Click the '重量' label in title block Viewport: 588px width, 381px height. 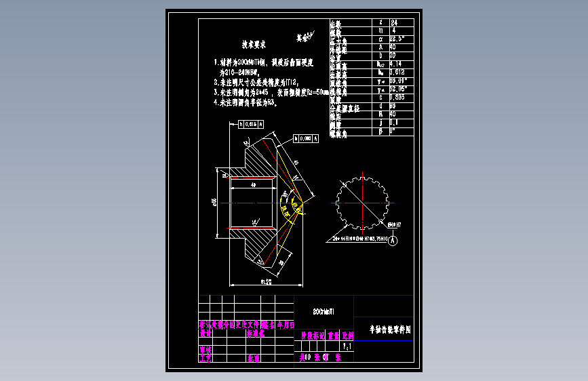333,336
